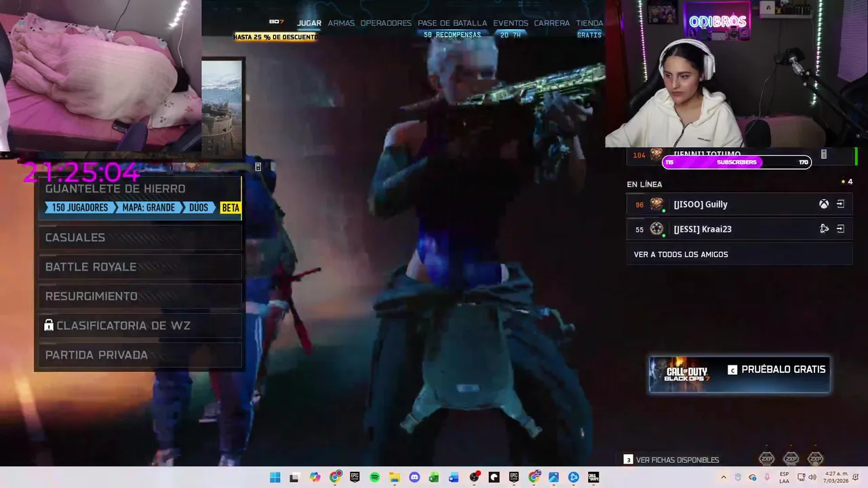Click Guilly's player emblem

pos(656,204)
